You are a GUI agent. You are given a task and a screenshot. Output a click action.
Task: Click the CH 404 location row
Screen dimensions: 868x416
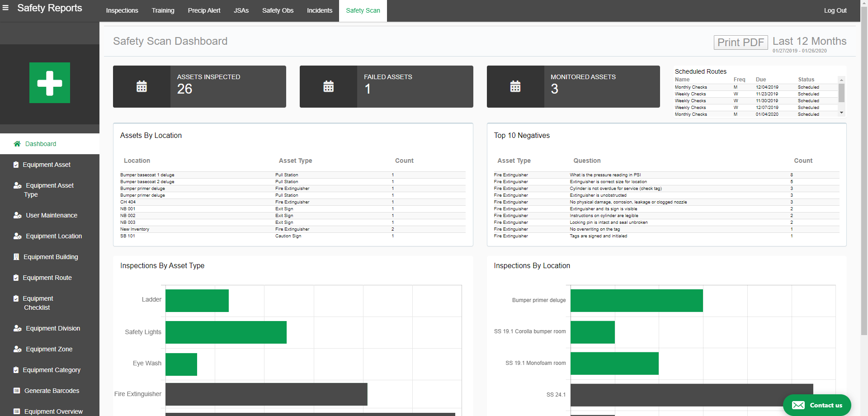click(293, 202)
